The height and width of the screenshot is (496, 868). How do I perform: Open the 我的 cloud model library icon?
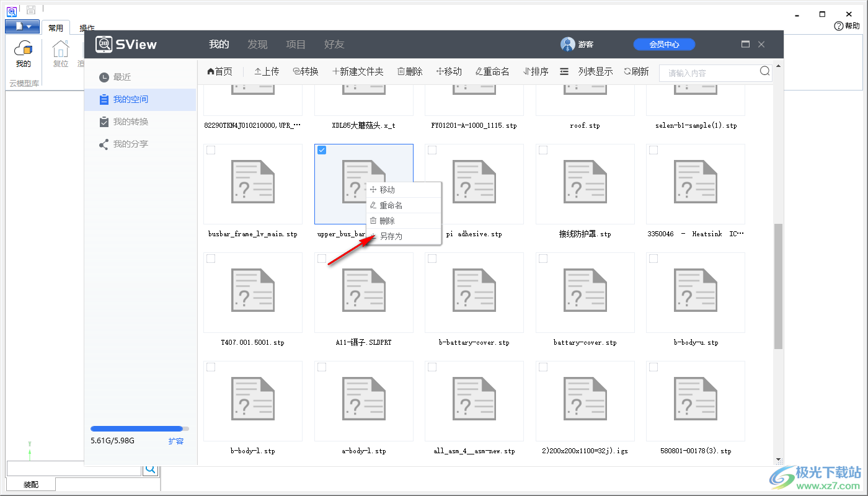[24, 54]
